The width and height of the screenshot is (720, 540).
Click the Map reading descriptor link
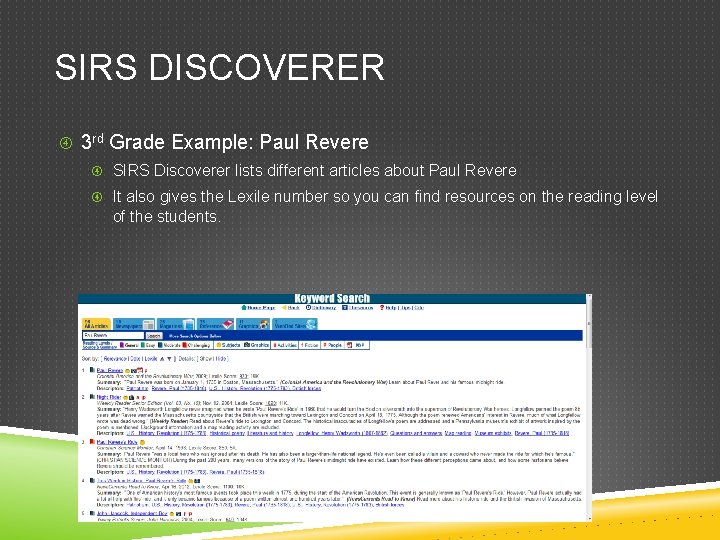click(x=458, y=433)
